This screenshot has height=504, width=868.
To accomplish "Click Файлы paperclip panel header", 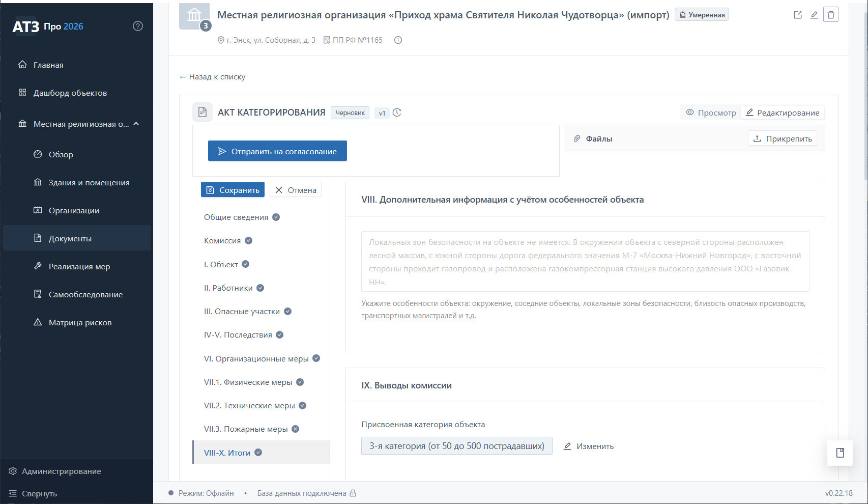I will coord(593,138).
